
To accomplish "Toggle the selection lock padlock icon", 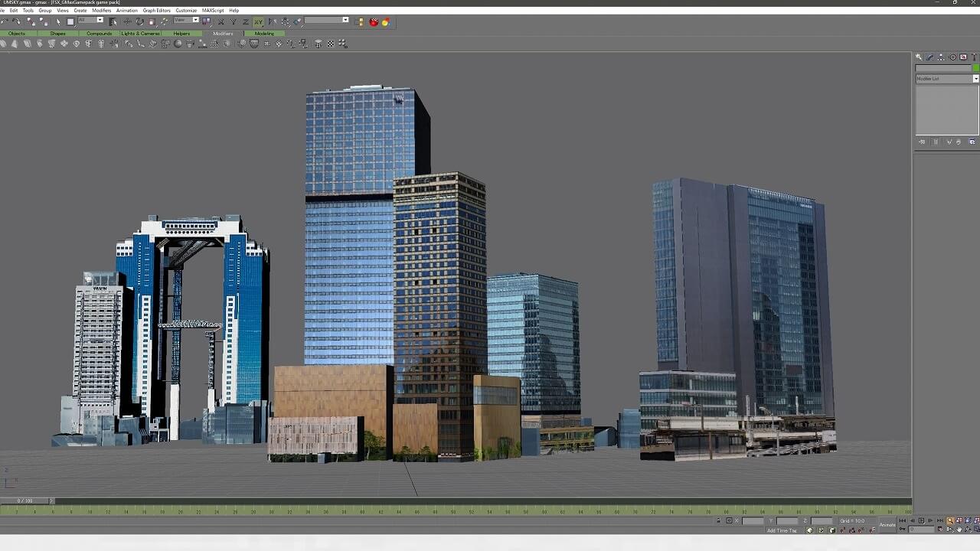I will 718,521.
